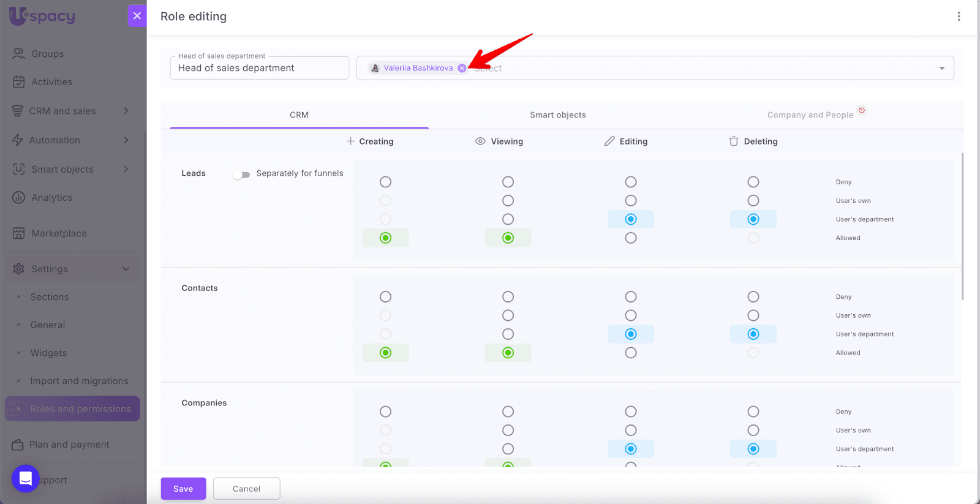Switch to Company and People tab
Image resolution: width=980 pixels, height=504 pixels.
point(810,115)
